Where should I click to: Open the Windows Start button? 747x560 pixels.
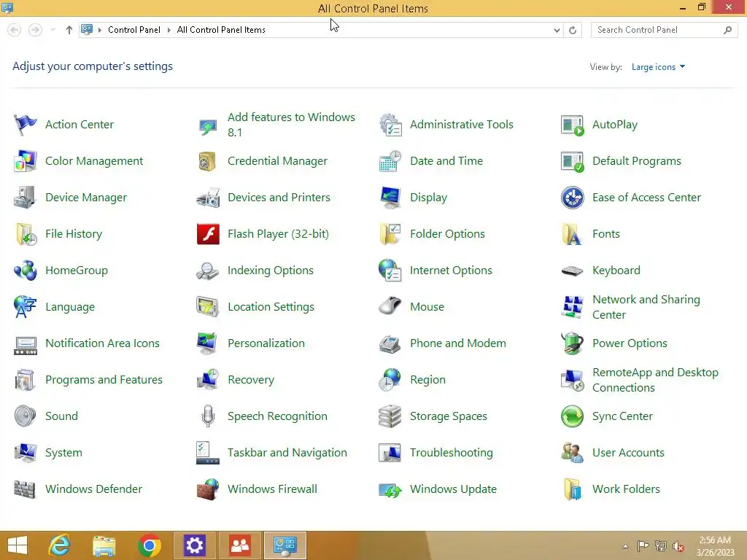point(18,545)
